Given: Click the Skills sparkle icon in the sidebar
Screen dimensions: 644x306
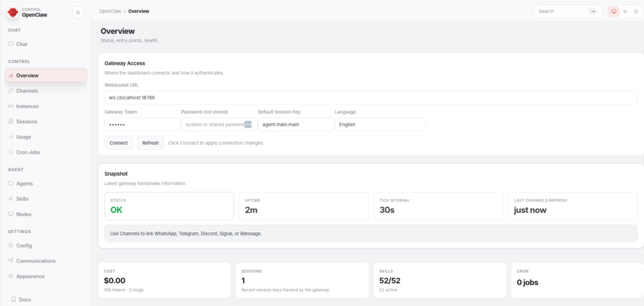Looking at the screenshot, I should point(11,199).
